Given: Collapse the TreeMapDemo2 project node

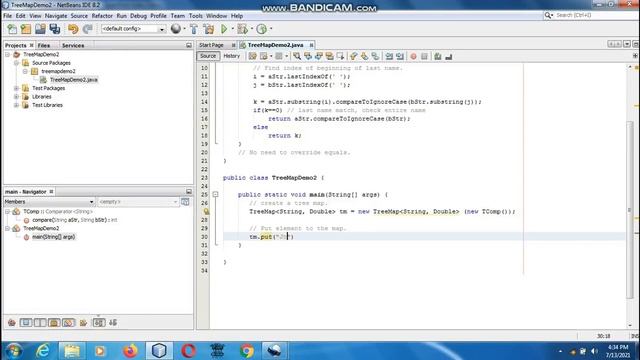Looking at the screenshot, I should tap(8, 54).
